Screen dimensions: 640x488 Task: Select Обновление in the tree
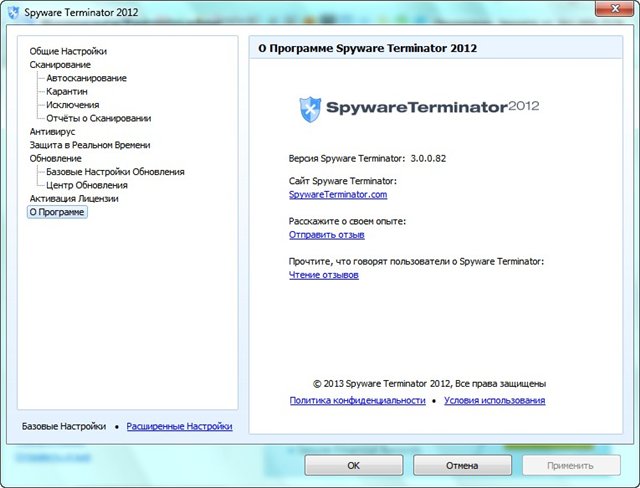tap(56, 158)
